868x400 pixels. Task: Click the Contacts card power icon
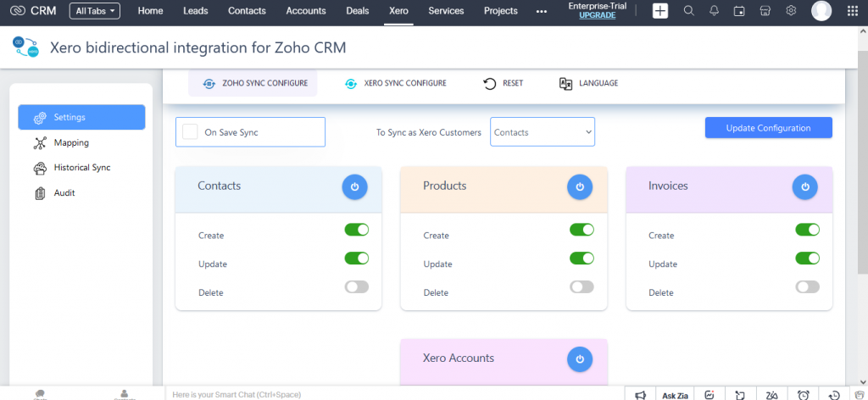(x=355, y=187)
